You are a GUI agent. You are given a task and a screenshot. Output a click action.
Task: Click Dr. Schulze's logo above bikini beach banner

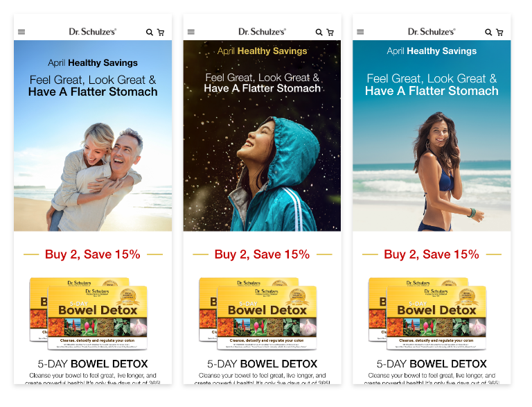(x=432, y=32)
